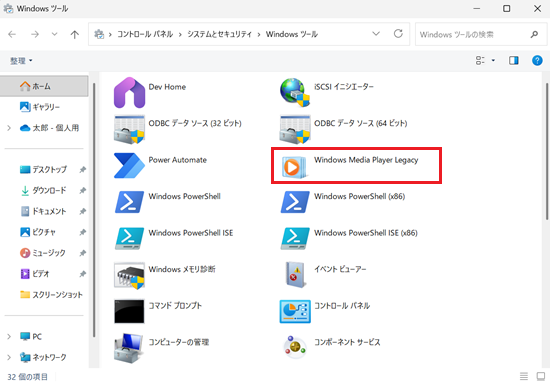Launch the Power Automate icon

pos(129,166)
